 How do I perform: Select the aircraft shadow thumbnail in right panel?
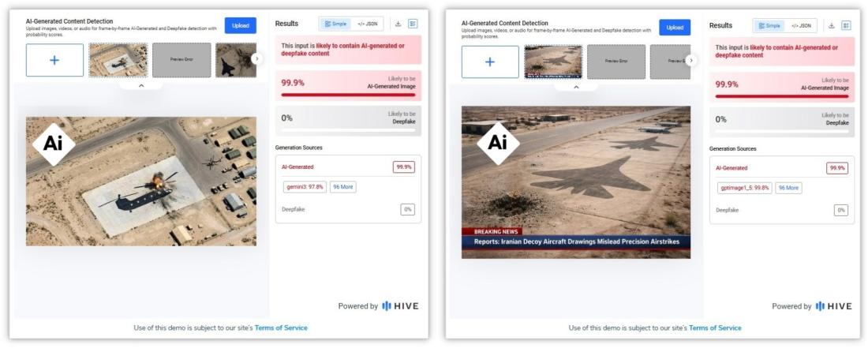pos(553,62)
